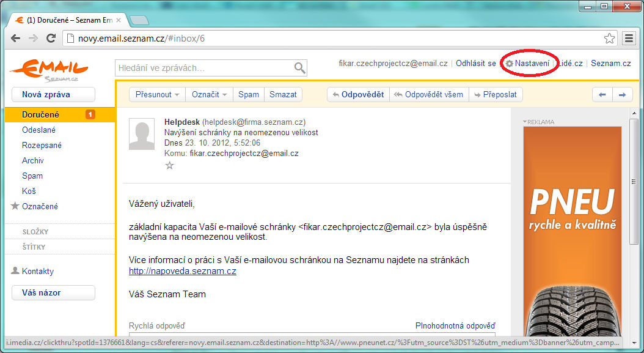Viewport: 644px width, 353px height.
Task: Expand the ŠTÍTKY section
Action: (x=34, y=247)
